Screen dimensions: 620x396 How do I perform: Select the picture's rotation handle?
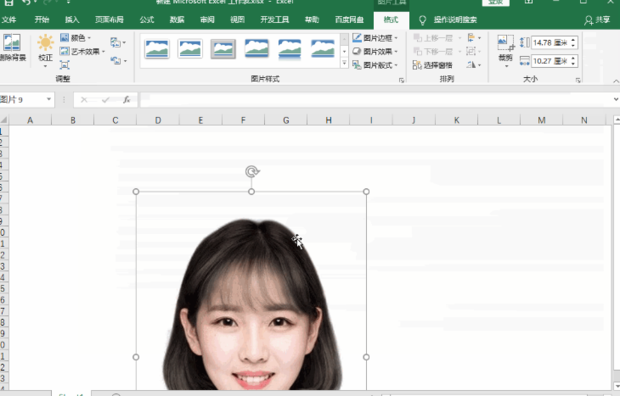252,171
